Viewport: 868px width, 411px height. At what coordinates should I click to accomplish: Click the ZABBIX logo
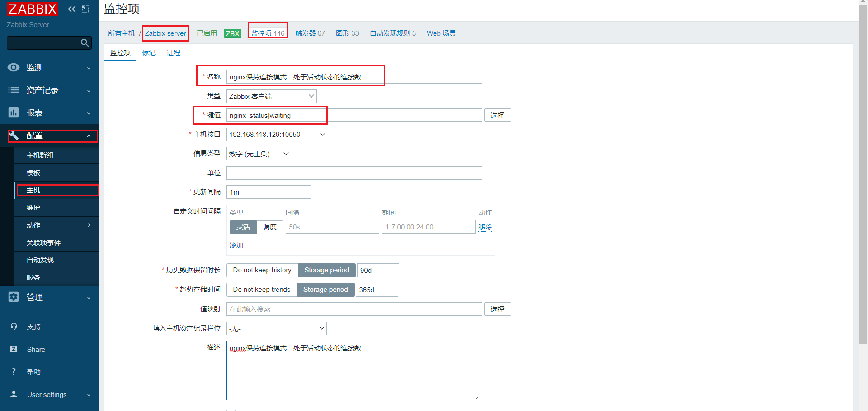(x=33, y=9)
